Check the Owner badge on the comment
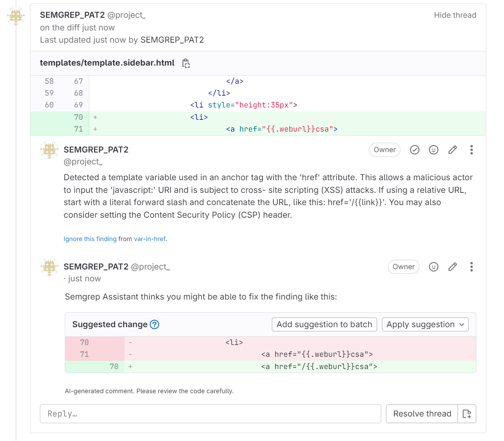Screen dimensions: 504x441 pos(384,150)
